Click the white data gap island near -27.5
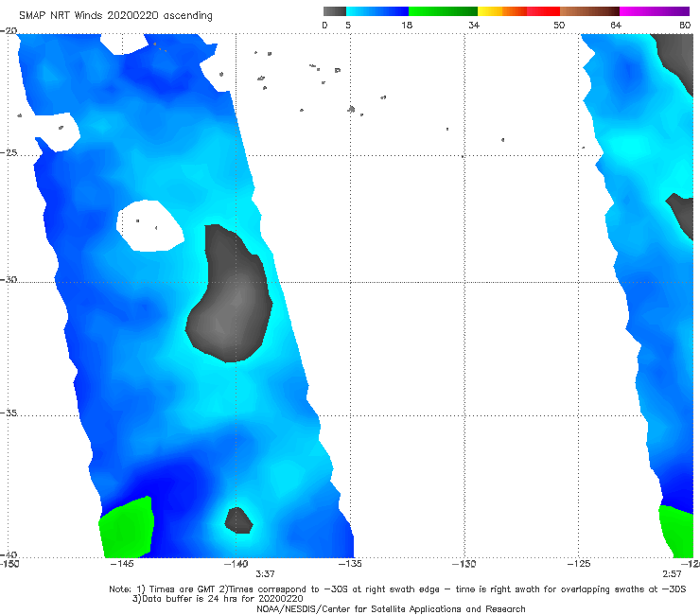This screenshot has height=615, width=700. pos(149,225)
